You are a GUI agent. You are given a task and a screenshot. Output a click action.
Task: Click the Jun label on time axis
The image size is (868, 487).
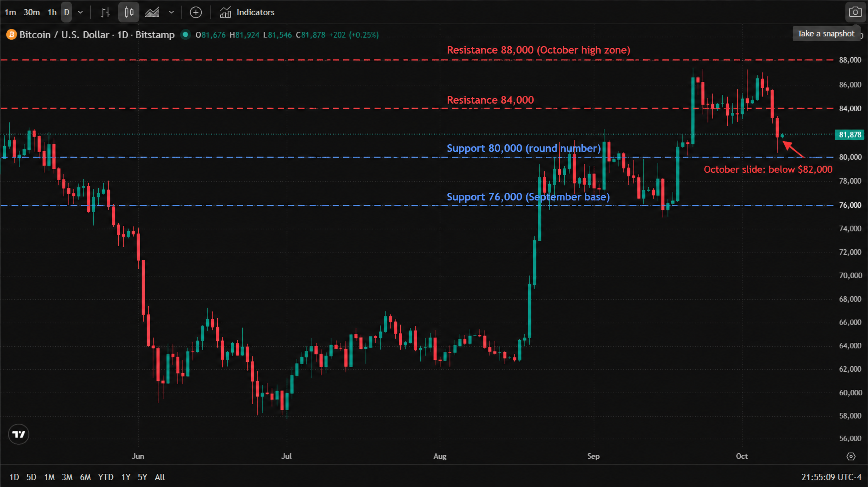coord(138,456)
